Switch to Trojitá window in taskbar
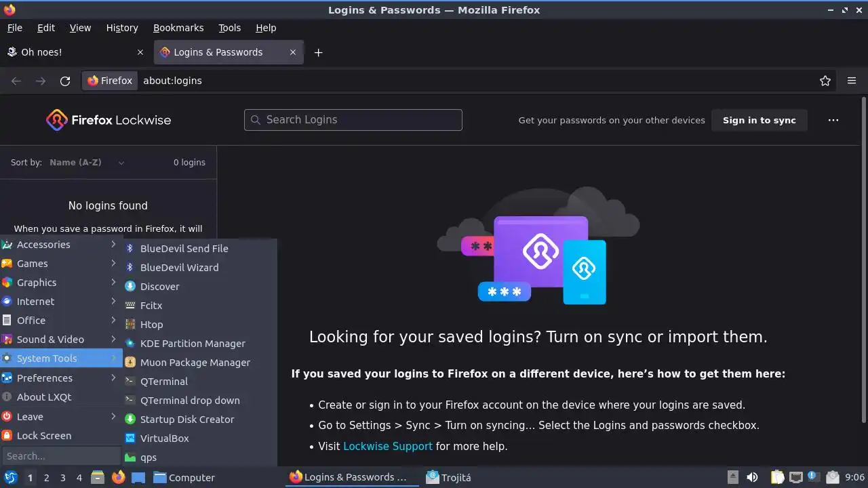 point(449,477)
